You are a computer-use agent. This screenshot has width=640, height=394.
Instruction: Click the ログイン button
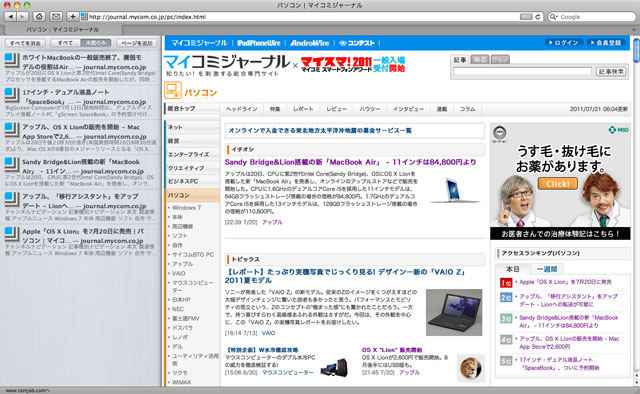point(564,42)
